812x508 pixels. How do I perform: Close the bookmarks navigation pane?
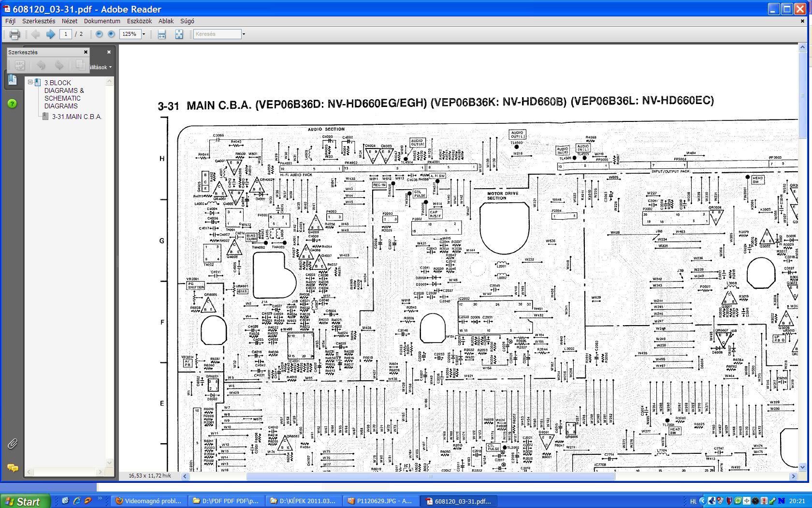pos(109,52)
